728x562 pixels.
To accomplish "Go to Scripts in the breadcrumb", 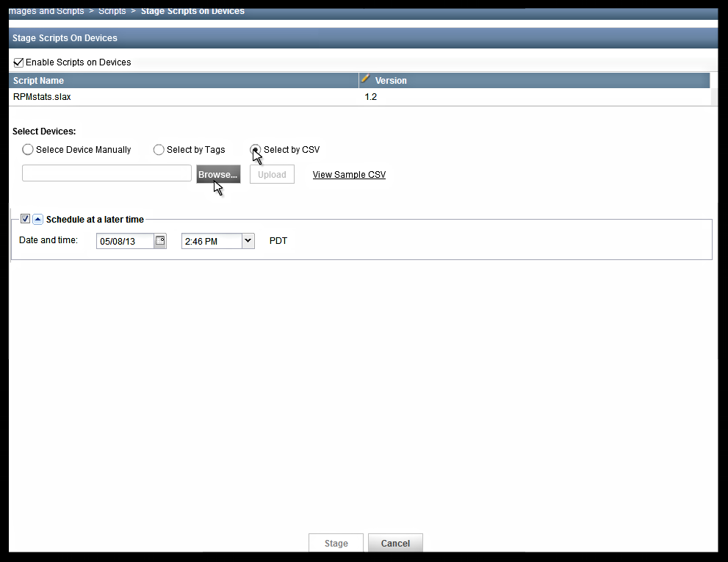I will 112,11.
